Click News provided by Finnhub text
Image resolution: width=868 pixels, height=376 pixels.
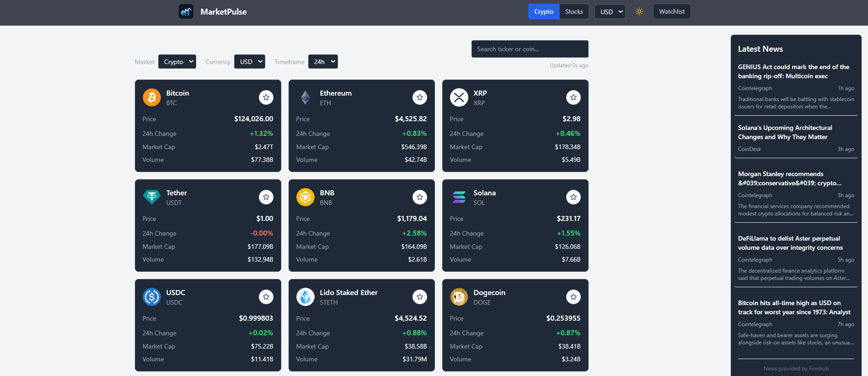[x=796, y=369]
